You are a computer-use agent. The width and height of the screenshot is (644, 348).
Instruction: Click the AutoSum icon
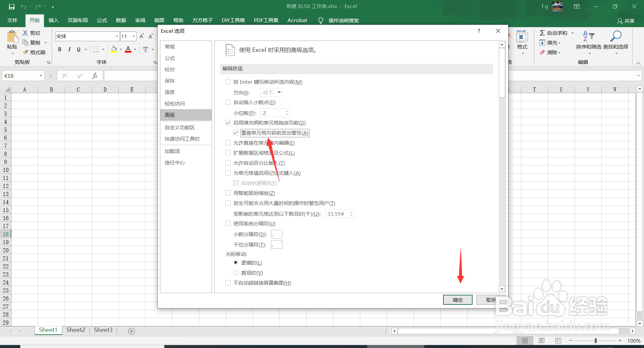(543, 33)
